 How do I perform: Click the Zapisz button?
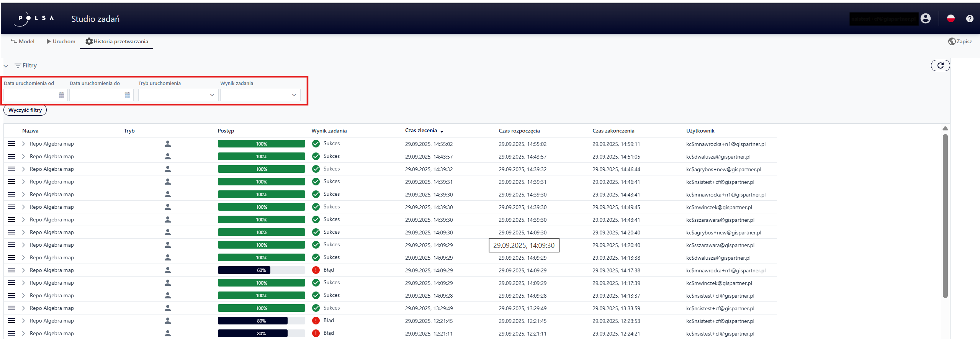pyautogui.click(x=960, y=41)
